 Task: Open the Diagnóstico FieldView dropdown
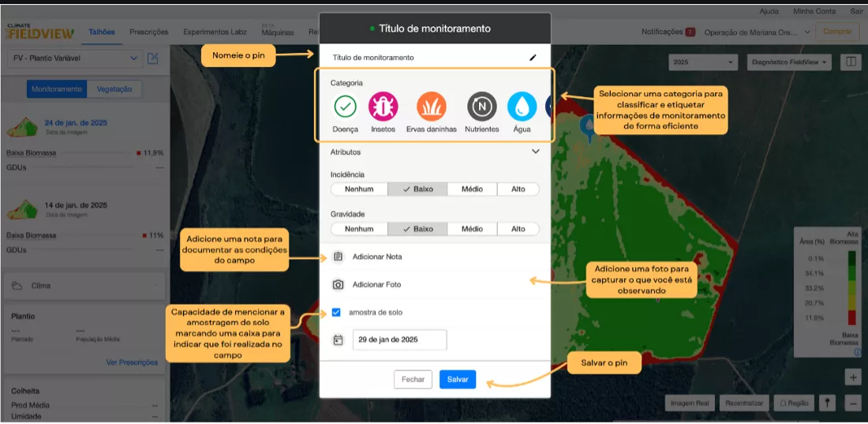coord(791,62)
